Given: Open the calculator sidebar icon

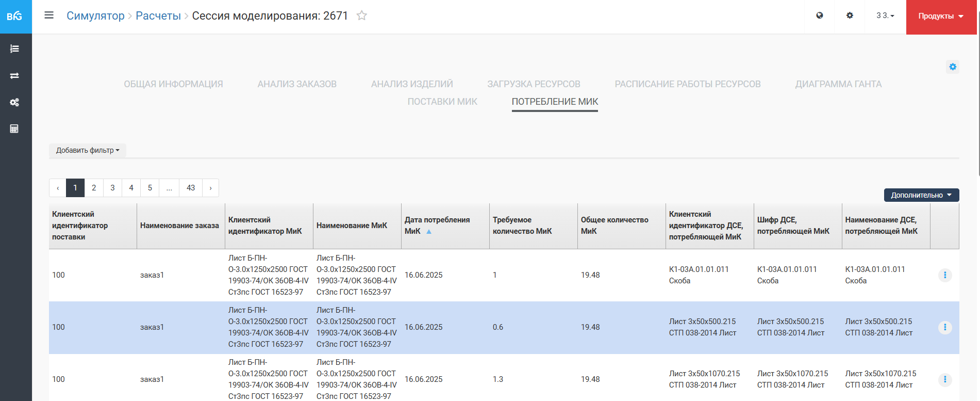Looking at the screenshot, I should [14, 129].
